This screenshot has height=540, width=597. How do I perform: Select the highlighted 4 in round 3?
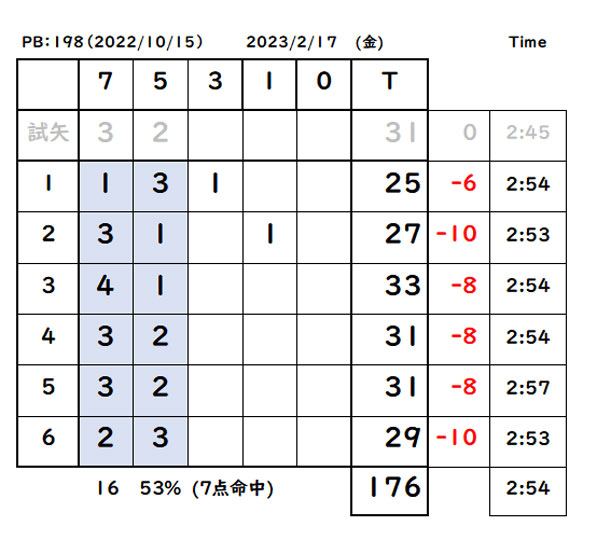106,288
